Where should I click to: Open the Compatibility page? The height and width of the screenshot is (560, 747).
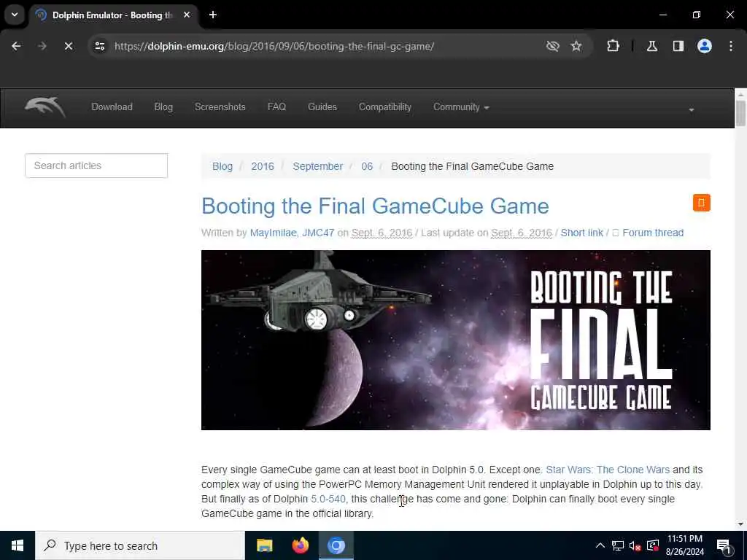[x=385, y=107]
